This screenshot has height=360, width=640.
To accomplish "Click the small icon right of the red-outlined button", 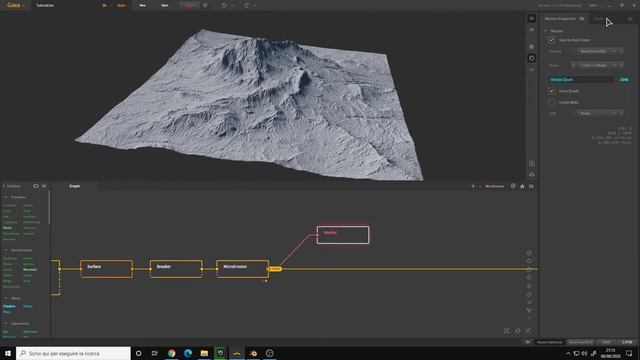I will (205, 5).
